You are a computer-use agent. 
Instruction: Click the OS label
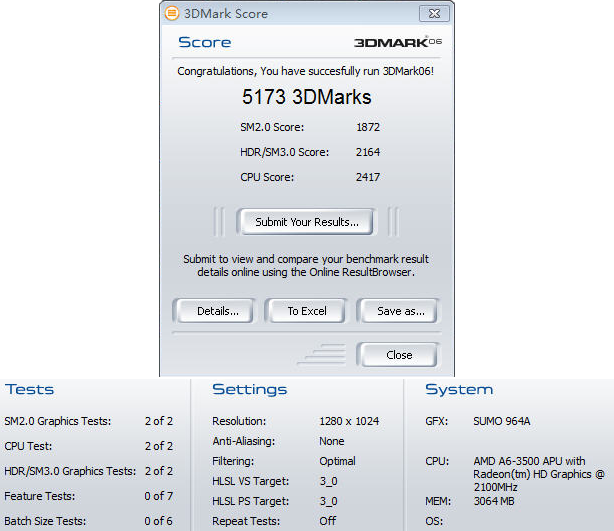434,521
